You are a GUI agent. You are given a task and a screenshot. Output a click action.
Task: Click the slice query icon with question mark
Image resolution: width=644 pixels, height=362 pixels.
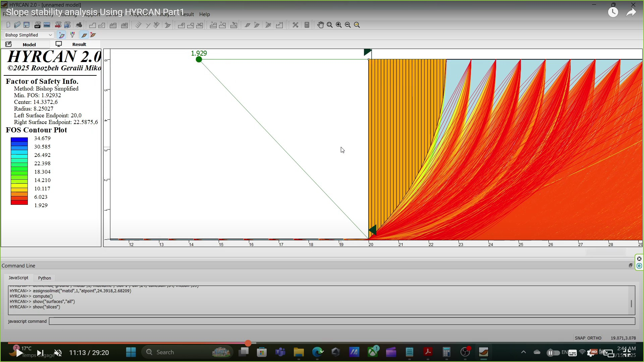[93, 35]
